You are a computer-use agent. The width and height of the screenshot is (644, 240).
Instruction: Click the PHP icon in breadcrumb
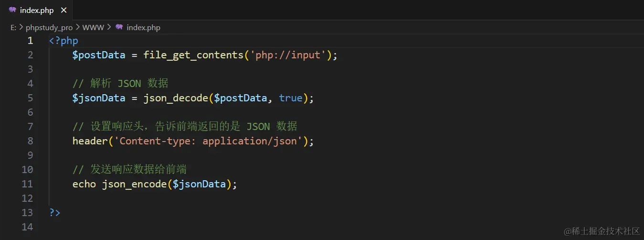(x=119, y=27)
